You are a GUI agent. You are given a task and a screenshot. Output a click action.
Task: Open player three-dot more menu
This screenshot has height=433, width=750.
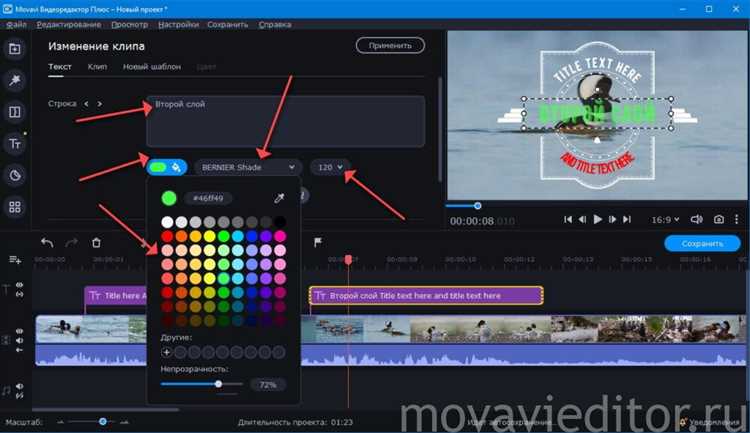737,219
